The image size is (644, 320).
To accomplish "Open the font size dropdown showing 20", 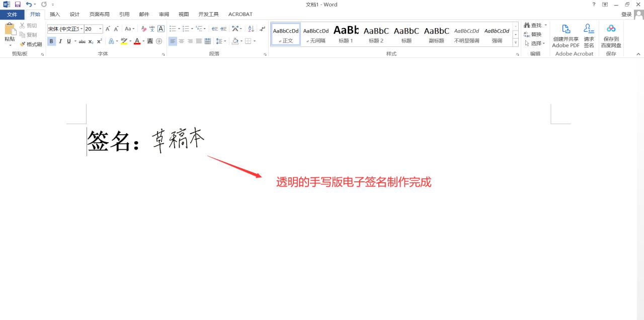I will [x=100, y=29].
